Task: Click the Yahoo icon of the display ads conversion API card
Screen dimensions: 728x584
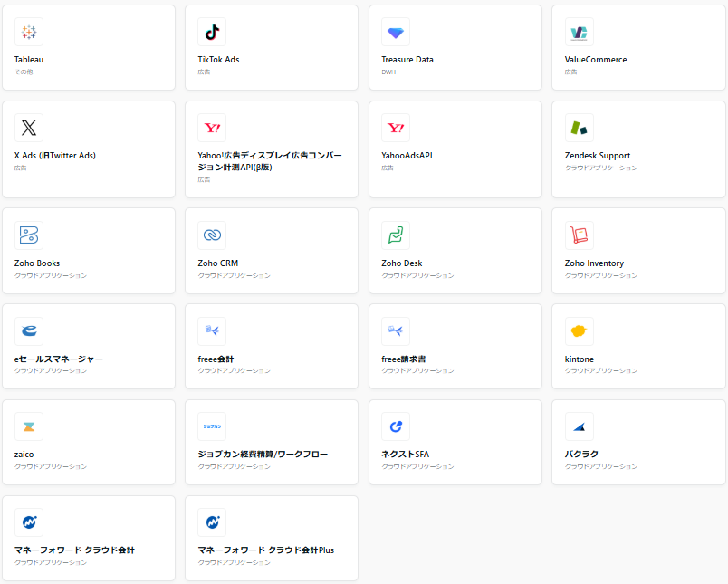Action: pos(212,128)
